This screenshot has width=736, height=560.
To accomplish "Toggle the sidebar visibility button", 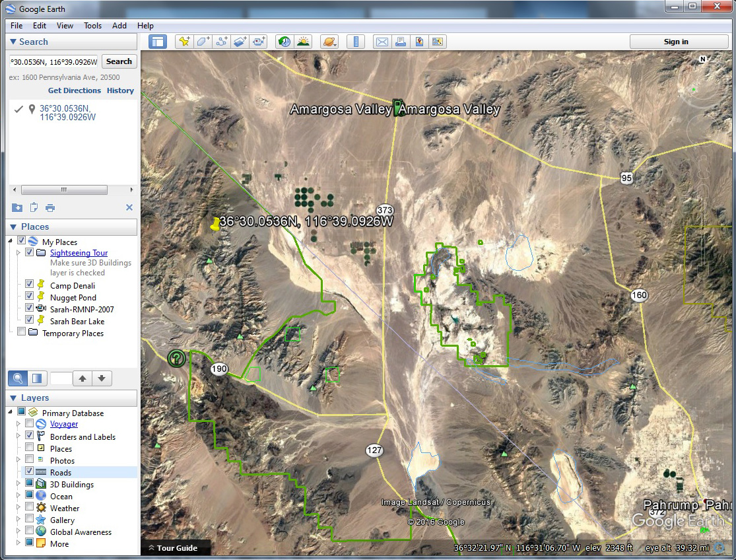I will tap(158, 42).
